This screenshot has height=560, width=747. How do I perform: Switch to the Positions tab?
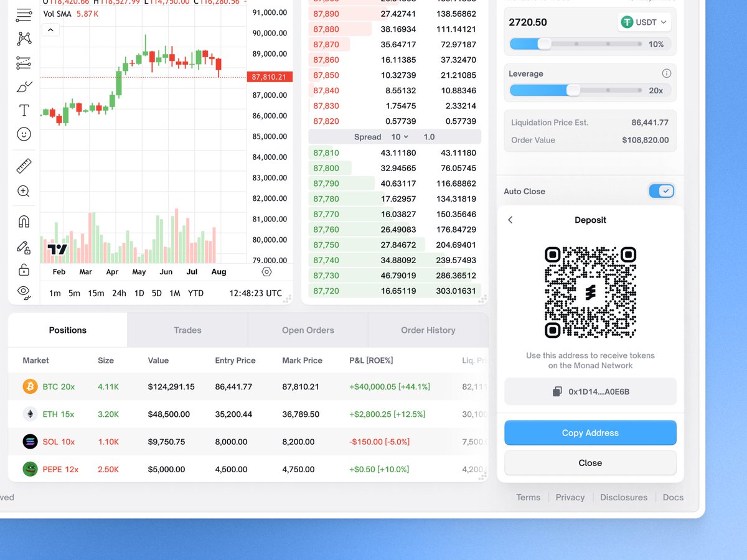click(68, 330)
